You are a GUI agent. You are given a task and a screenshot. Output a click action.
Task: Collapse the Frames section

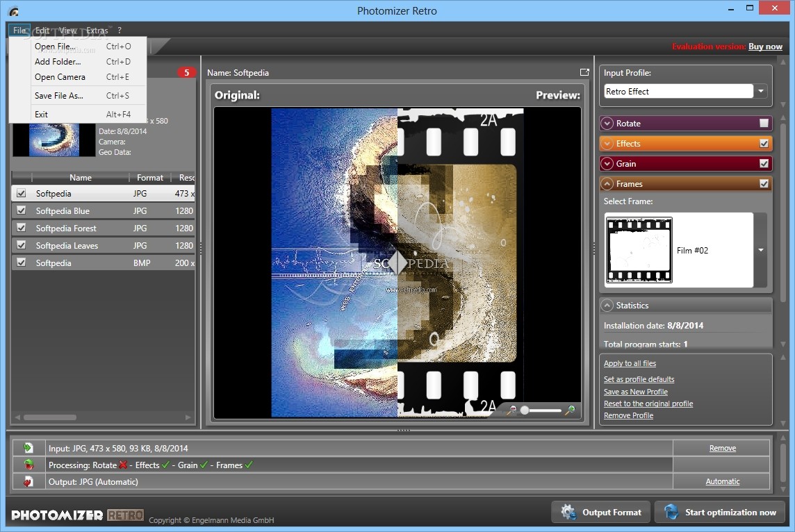click(607, 184)
